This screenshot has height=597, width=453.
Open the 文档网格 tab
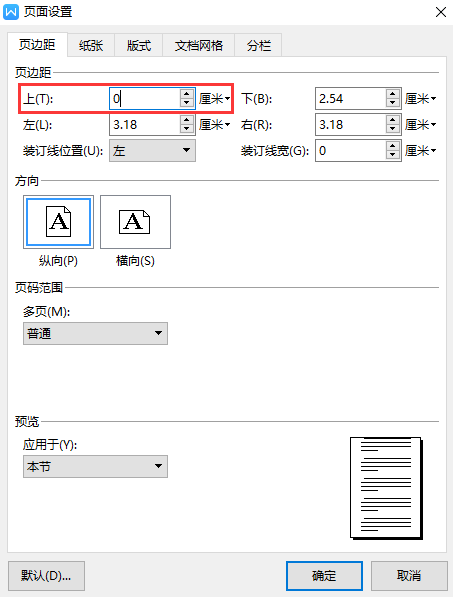point(199,46)
